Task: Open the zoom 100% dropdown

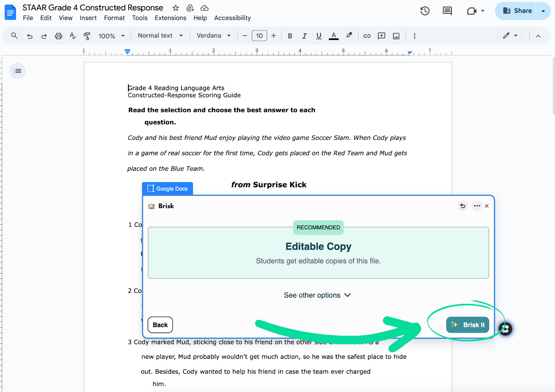Action: coord(111,36)
